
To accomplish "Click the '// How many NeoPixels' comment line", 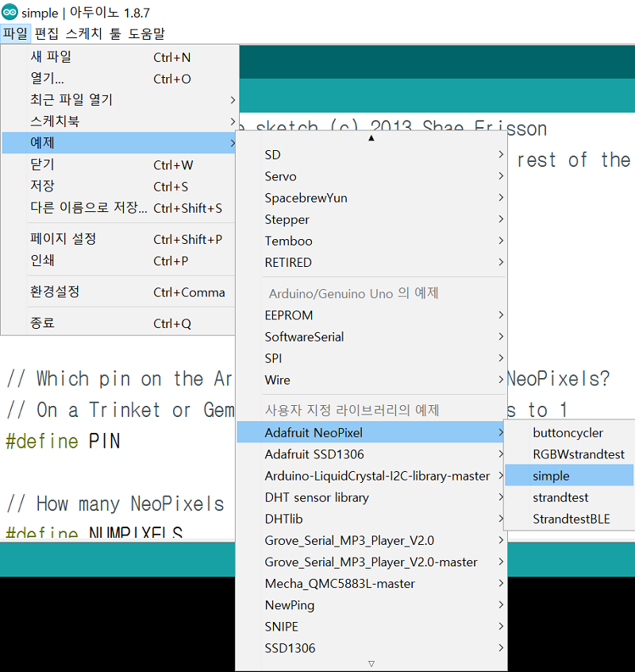I will tap(116, 504).
